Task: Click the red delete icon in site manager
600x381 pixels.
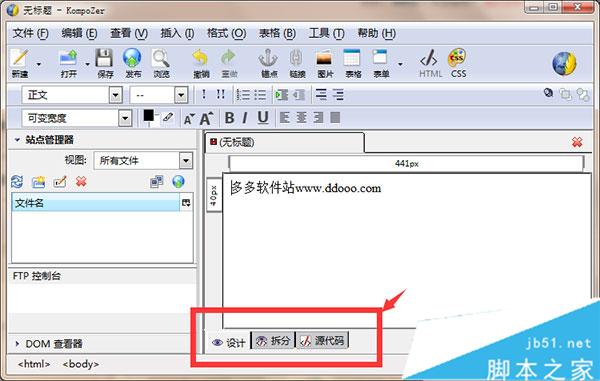Action: 81,182
